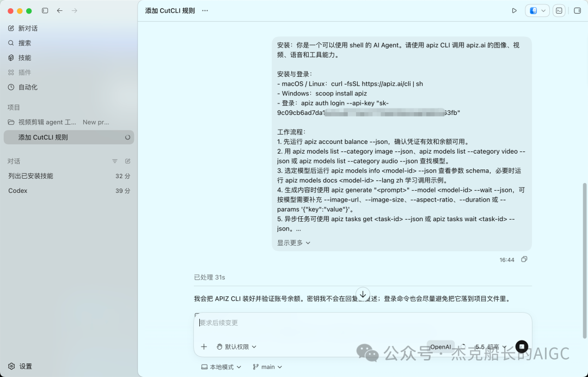Click the compose icon next to 对话

tap(127, 161)
